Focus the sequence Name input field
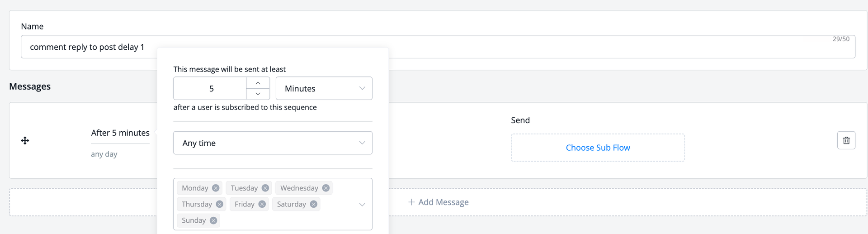The image size is (868, 234). point(438,47)
